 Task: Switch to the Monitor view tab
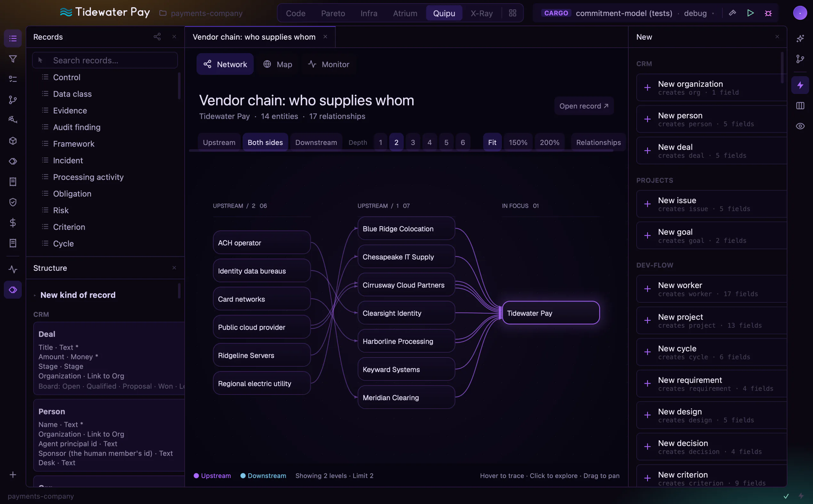(x=329, y=64)
